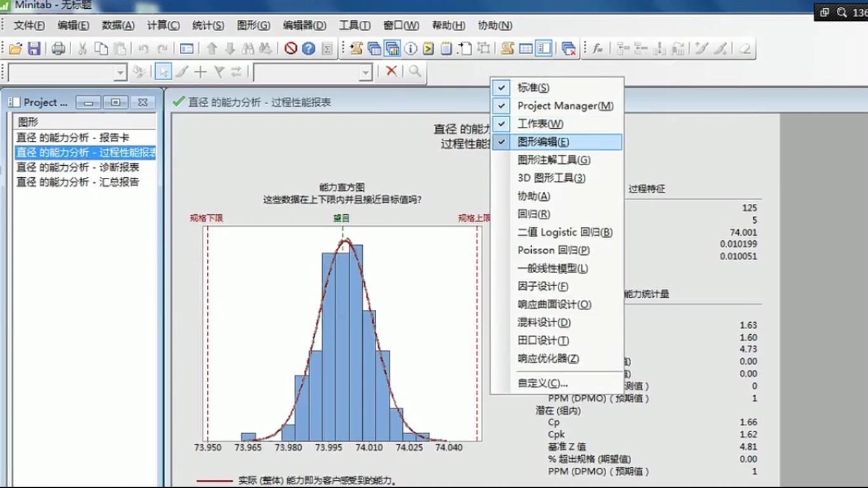Enable the 图形注解工具(G) toolbar
Viewport: 868px width, 488px height.
556,160
